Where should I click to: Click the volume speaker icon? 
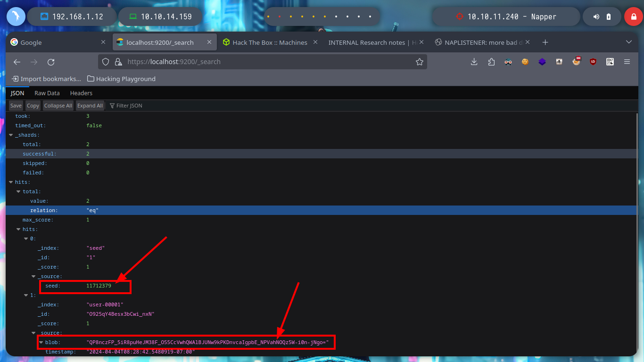click(596, 16)
